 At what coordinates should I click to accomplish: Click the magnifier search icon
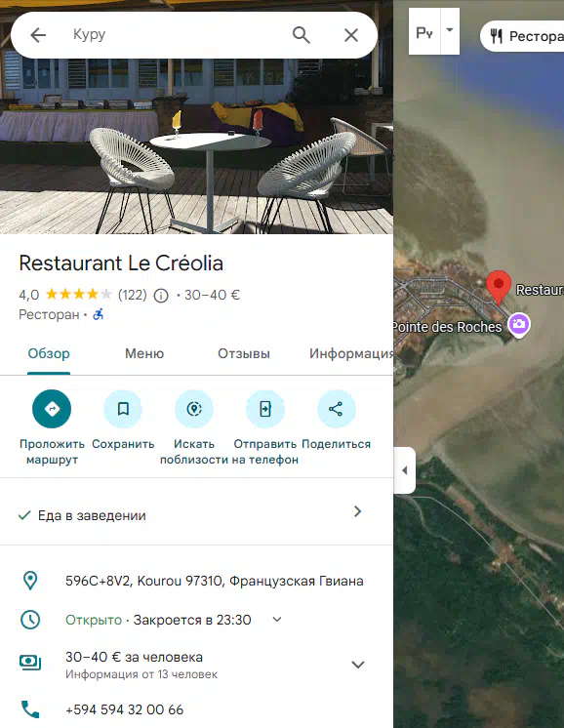click(301, 35)
